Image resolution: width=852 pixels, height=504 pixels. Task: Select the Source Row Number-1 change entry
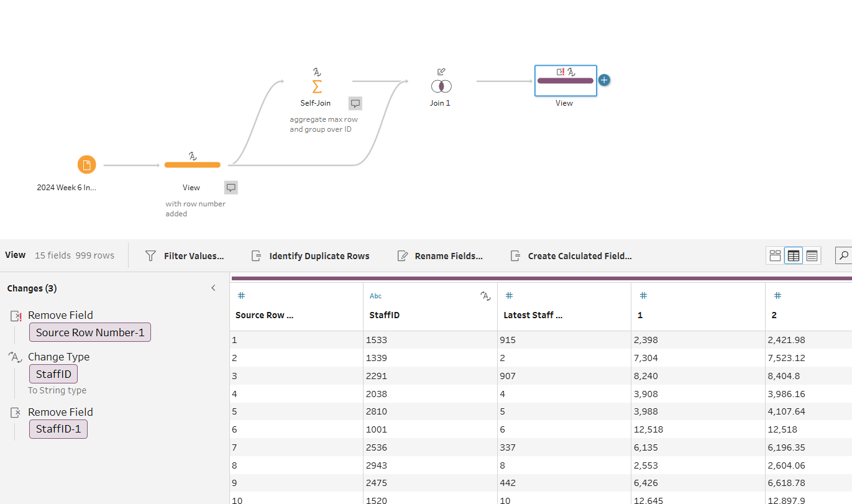90,332
